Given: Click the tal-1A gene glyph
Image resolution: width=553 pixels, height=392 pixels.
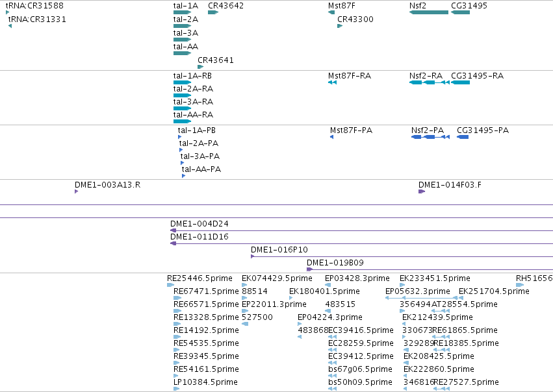Looking at the screenshot, I should click(182, 12).
